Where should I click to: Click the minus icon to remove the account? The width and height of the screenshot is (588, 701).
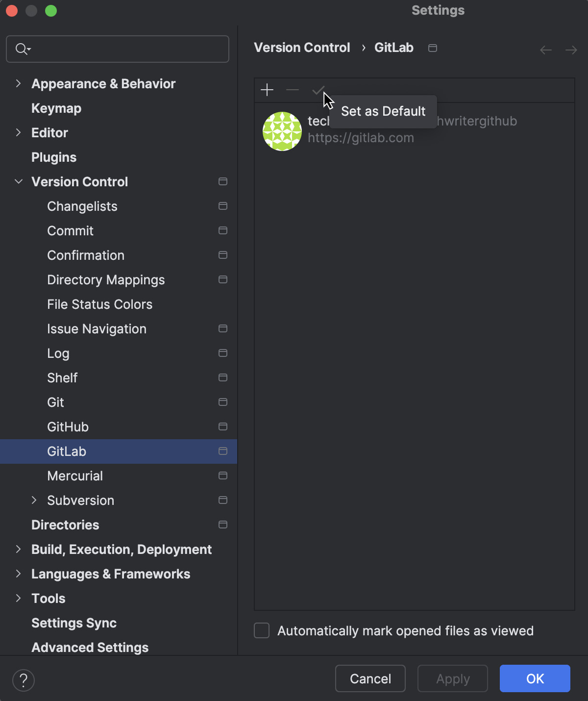point(293,90)
